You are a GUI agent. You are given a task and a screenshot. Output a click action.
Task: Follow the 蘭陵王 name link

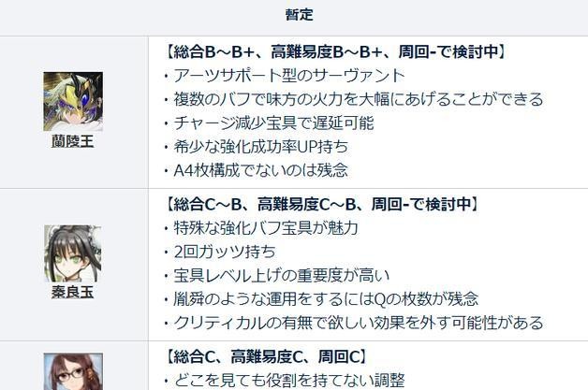coord(73,141)
